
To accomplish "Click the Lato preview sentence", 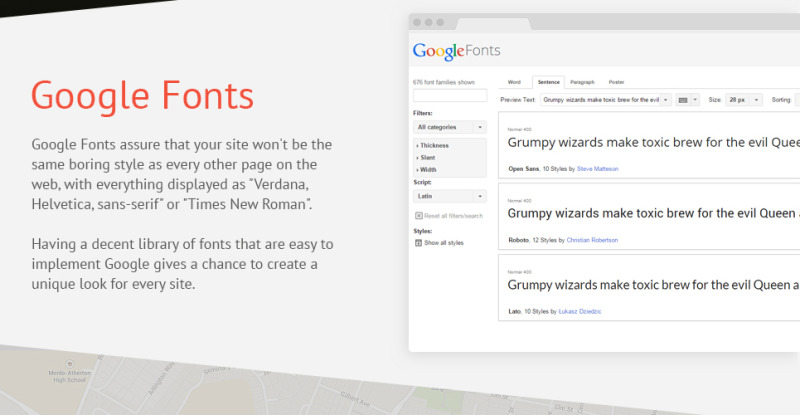I will 654,285.
